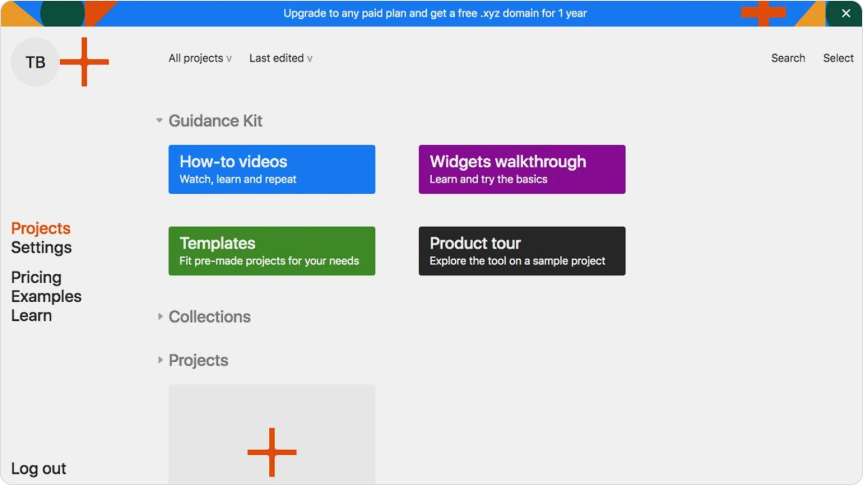
Task: Open the Last edited sort dropdown
Action: pos(280,58)
